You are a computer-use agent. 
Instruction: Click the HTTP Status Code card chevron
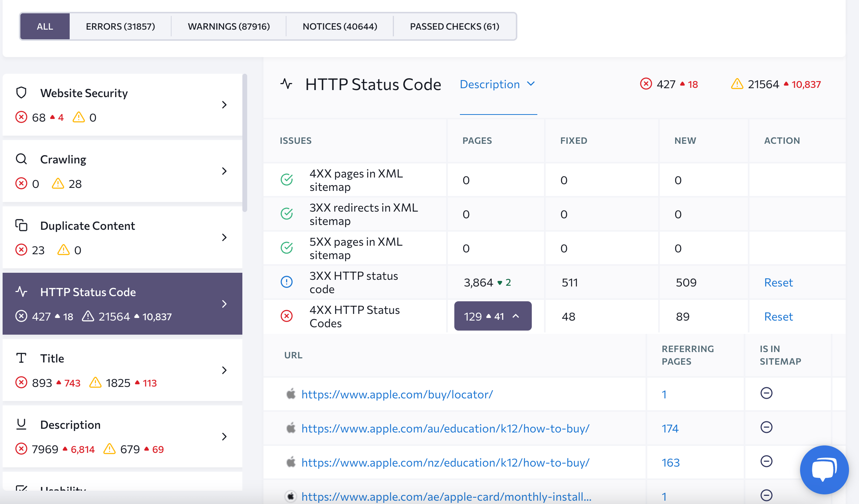coord(224,304)
